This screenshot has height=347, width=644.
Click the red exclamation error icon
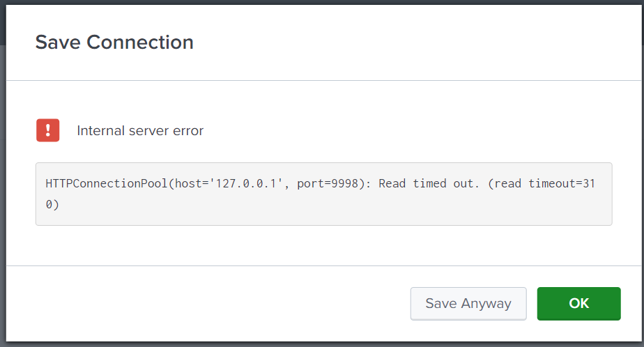pyautogui.click(x=47, y=130)
